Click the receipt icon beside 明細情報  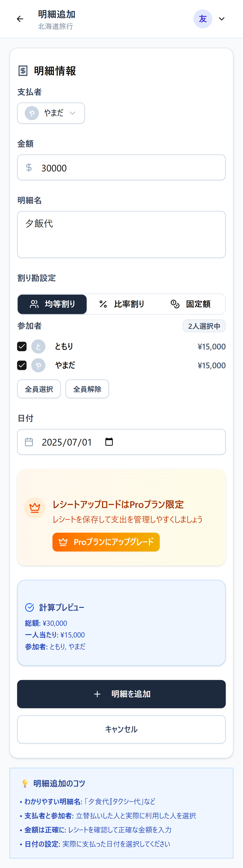23,71
